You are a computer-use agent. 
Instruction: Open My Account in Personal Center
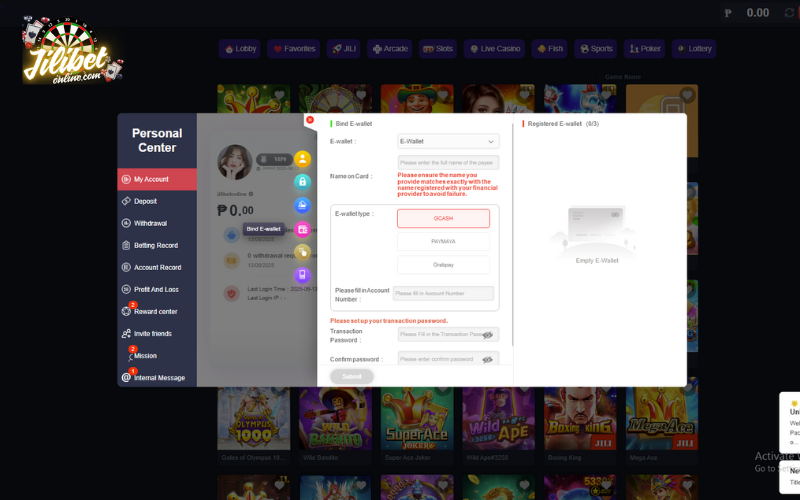point(157,179)
